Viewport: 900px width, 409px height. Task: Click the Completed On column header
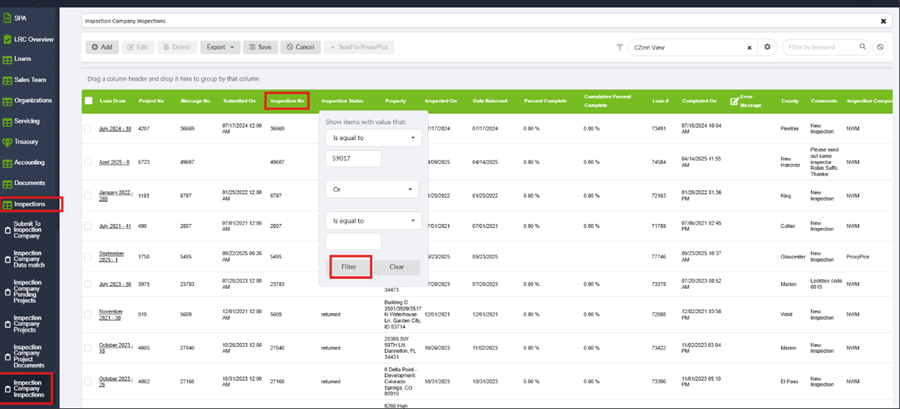[699, 101]
